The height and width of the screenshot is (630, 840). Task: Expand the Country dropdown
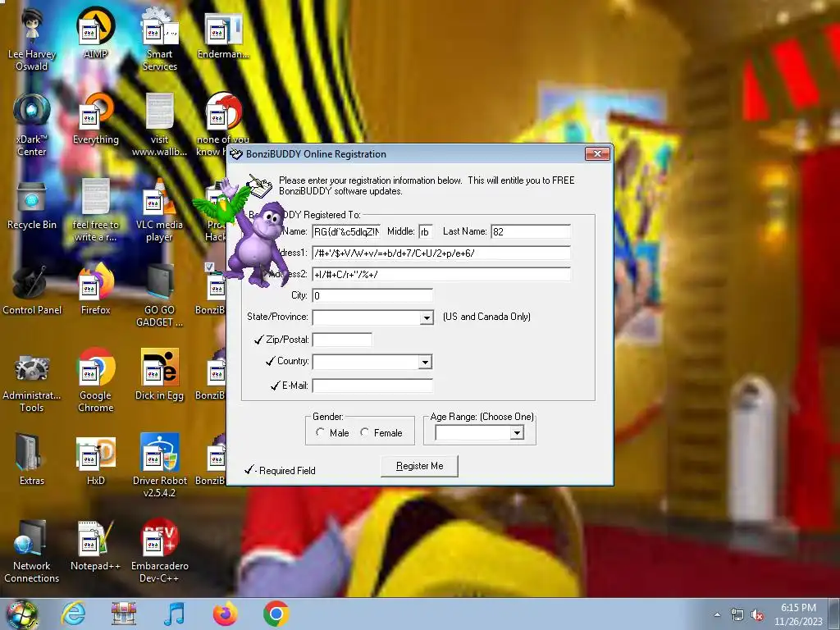(426, 362)
